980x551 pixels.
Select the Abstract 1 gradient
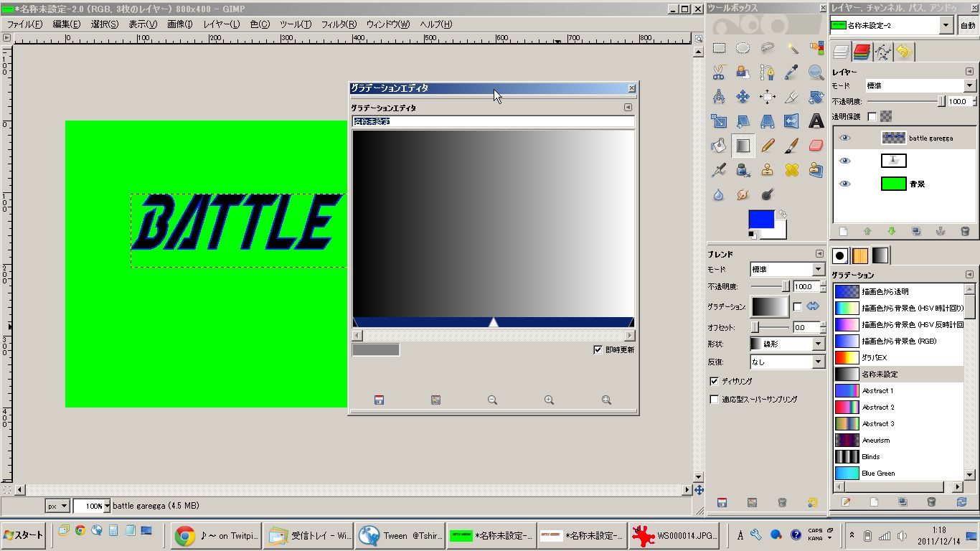(898, 390)
